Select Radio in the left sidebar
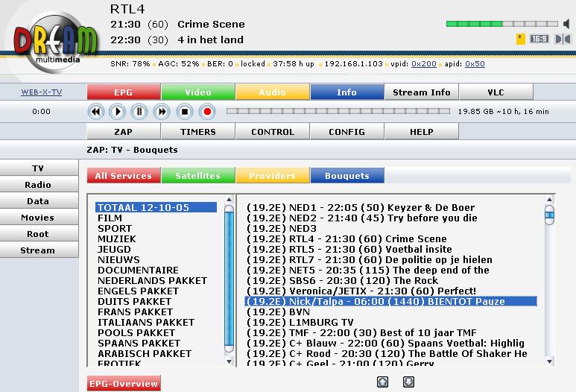Image resolution: width=576 pixels, height=392 pixels. pyautogui.click(x=38, y=184)
